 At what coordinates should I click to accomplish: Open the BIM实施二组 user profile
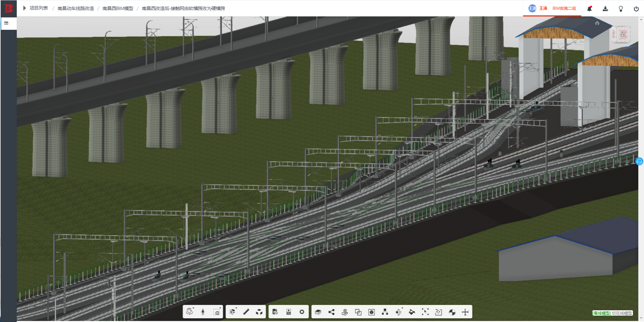tap(564, 8)
